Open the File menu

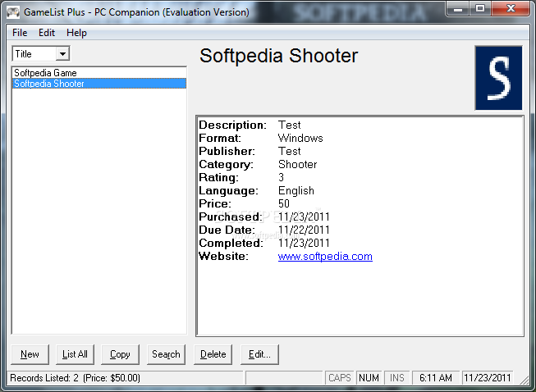pos(20,33)
